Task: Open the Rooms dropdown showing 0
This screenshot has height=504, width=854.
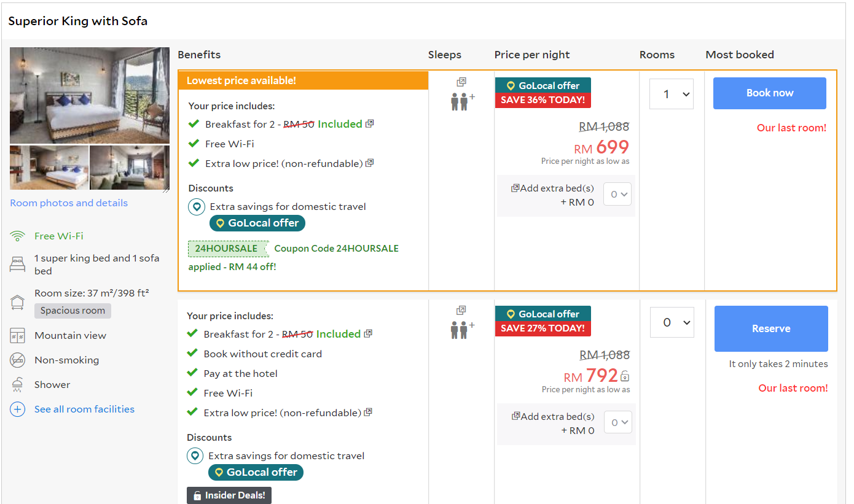Action: [x=672, y=323]
